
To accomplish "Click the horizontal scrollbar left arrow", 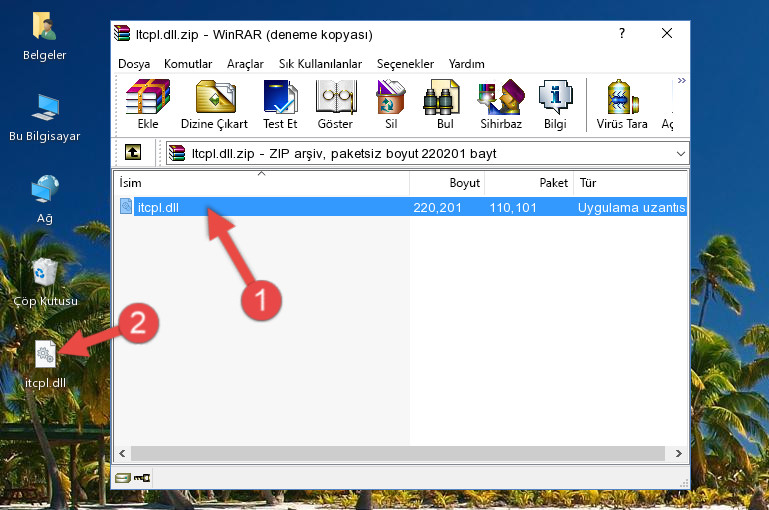I will (x=122, y=453).
